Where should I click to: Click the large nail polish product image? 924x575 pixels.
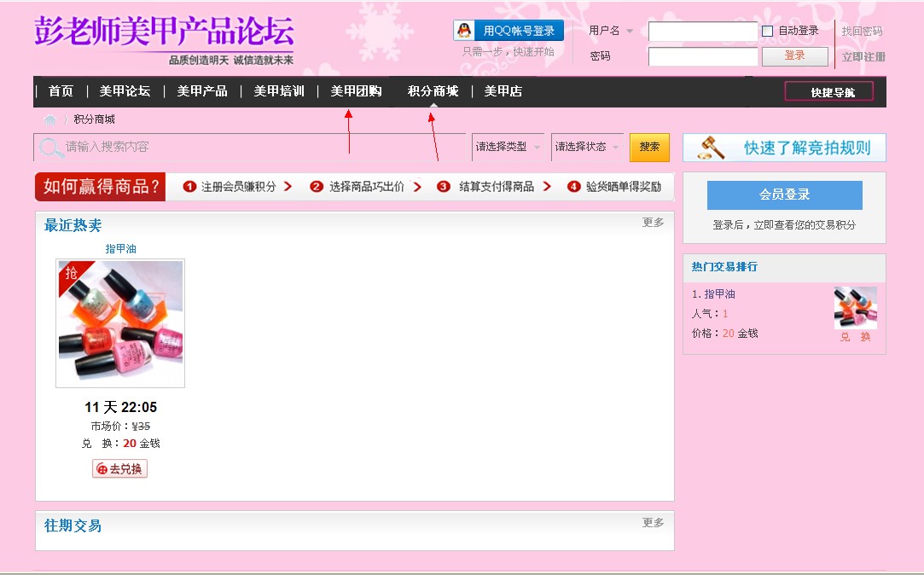120,323
